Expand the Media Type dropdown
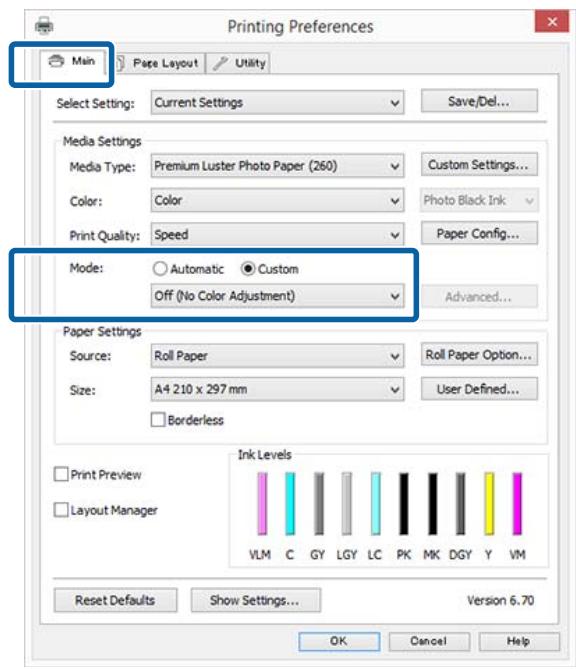Screen dimensions: 576x670 277,166
